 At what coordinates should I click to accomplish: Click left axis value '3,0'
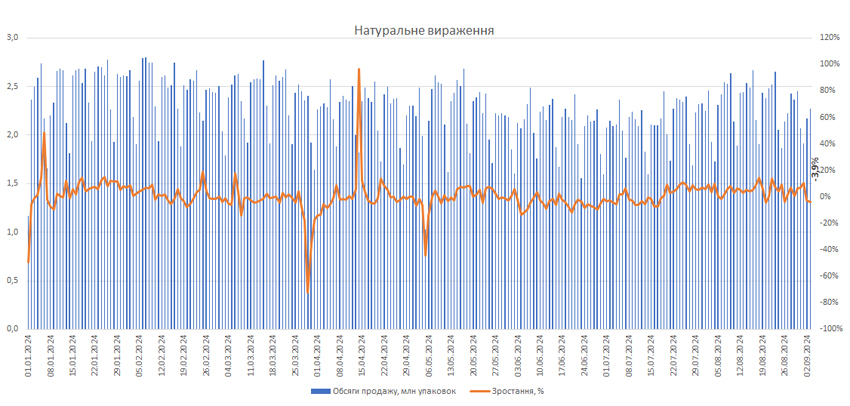tap(12, 37)
